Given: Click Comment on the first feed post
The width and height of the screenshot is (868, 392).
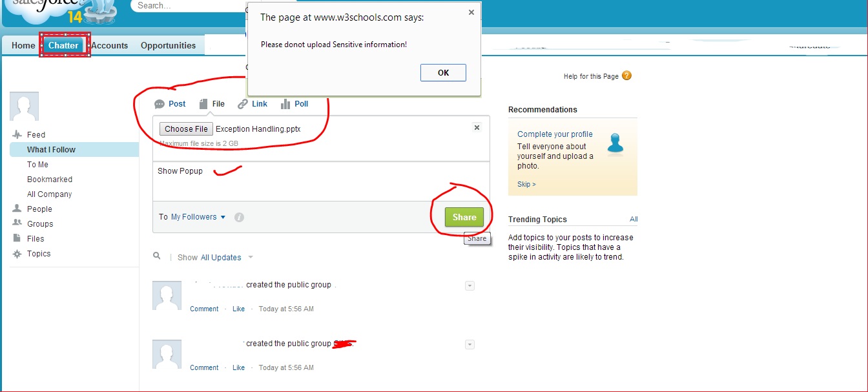Looking at the screenshot, I should tap(204, 309).
